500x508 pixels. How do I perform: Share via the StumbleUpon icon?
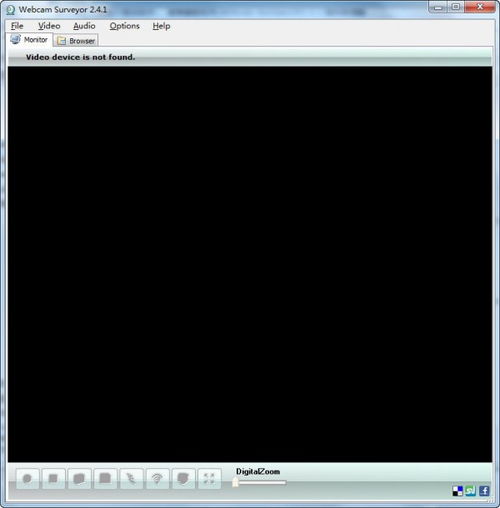[x=471, y=491]
